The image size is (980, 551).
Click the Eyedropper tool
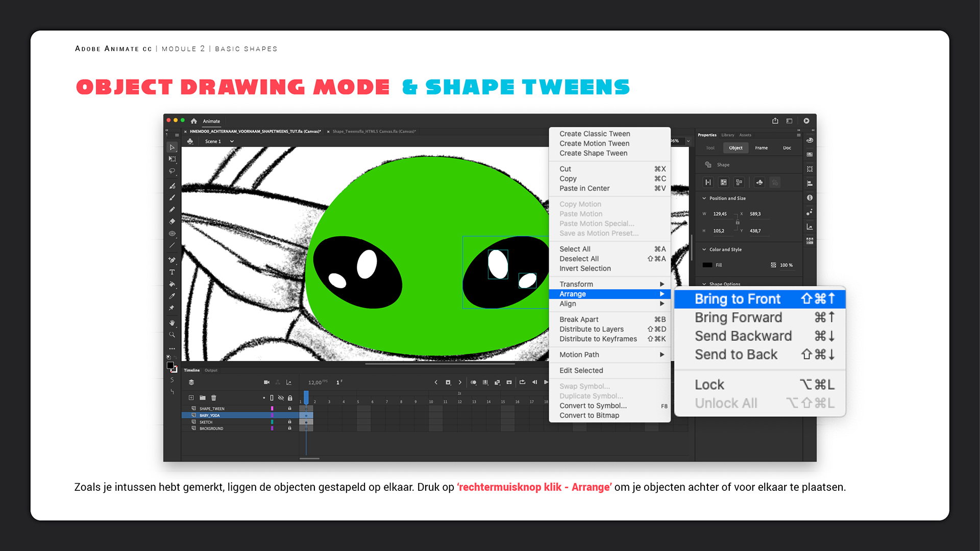click(x=172, y=296)
